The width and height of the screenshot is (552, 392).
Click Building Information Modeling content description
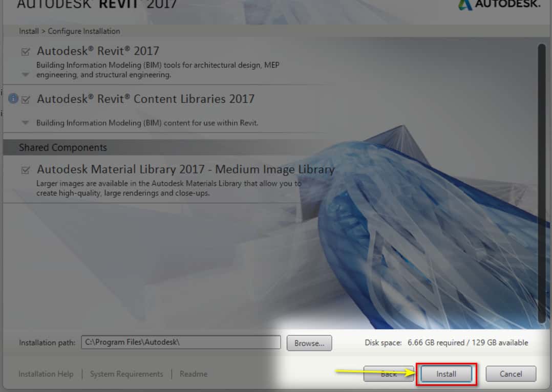pyautogui.click(x=147, y=123)
